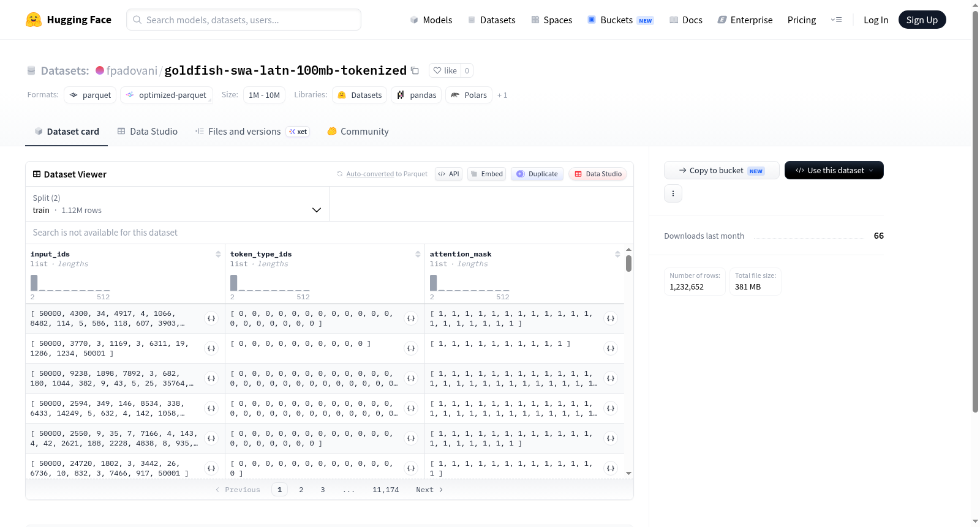The height and width of the screenshot is (527, 980).
Task: Expand JSON of input_ids row starting 50000, 9238
Action: tap(211, 378)
